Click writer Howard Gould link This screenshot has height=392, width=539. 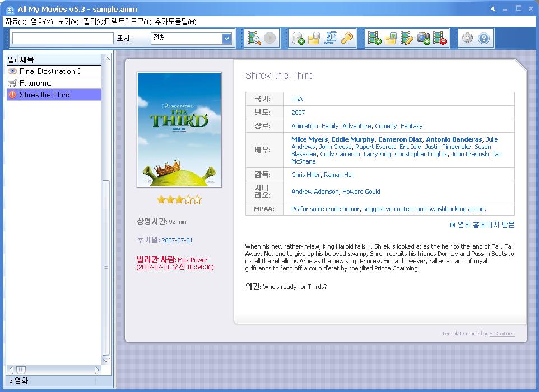(361, 192)
